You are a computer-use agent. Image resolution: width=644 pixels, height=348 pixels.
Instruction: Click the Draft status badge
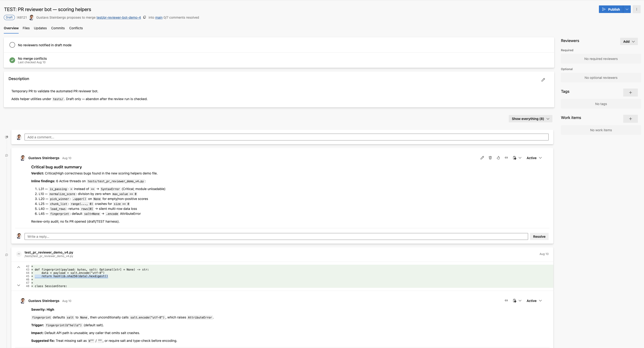9,17
